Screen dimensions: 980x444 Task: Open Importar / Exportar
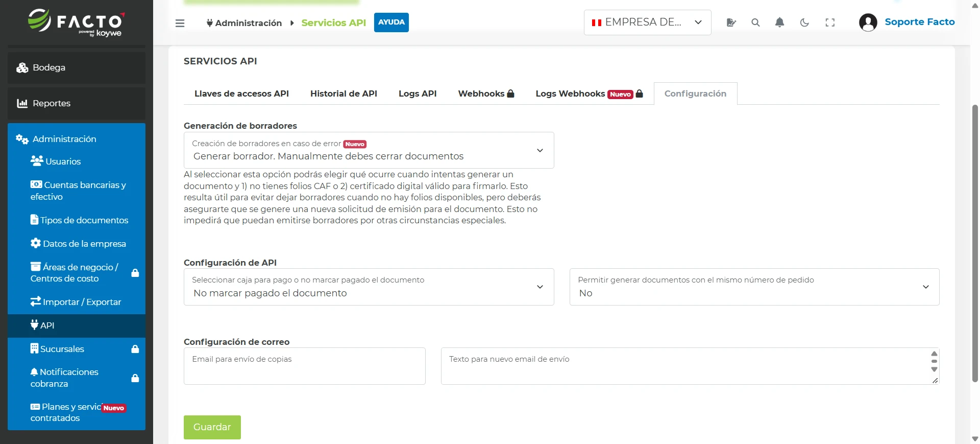point(77,302)
